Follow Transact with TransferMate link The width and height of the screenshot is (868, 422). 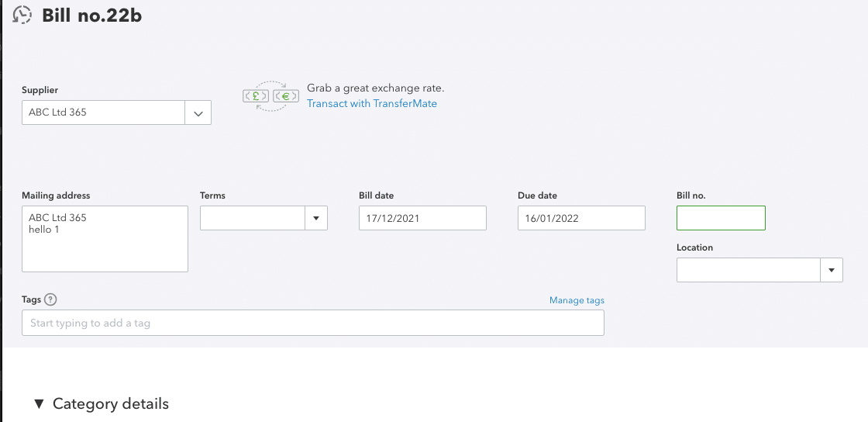pos(372,104)
